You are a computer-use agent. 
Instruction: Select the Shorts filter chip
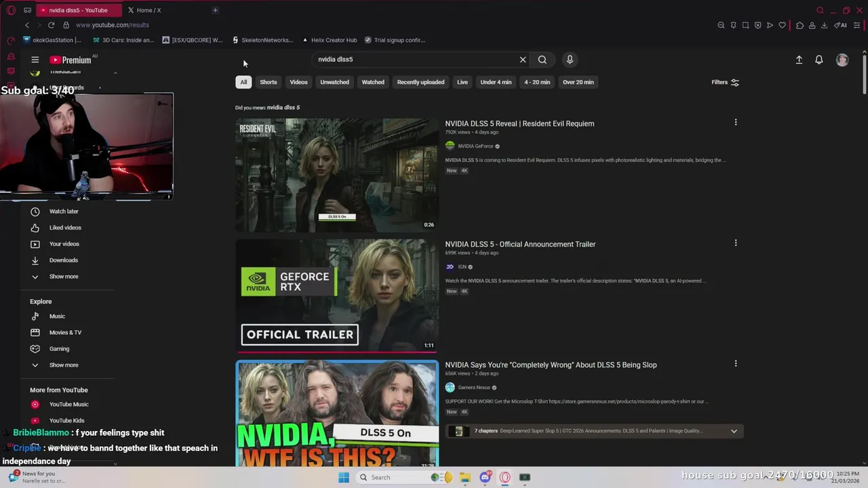(269, 82)
